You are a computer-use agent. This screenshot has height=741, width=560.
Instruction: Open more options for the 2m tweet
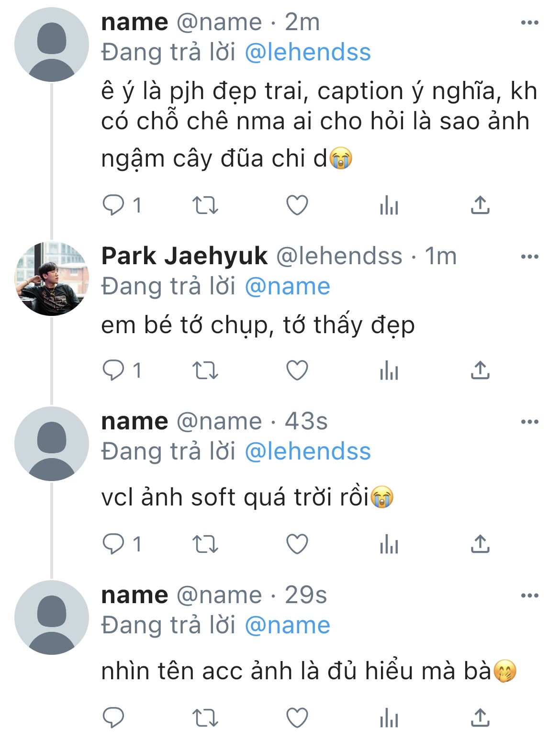(x=529, y=23)
